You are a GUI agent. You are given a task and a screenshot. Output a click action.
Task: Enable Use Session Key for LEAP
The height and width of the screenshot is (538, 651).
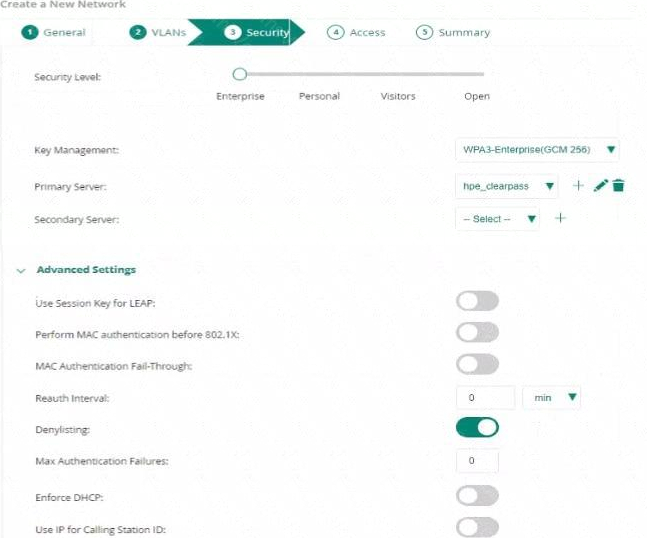tap(477, 302)
